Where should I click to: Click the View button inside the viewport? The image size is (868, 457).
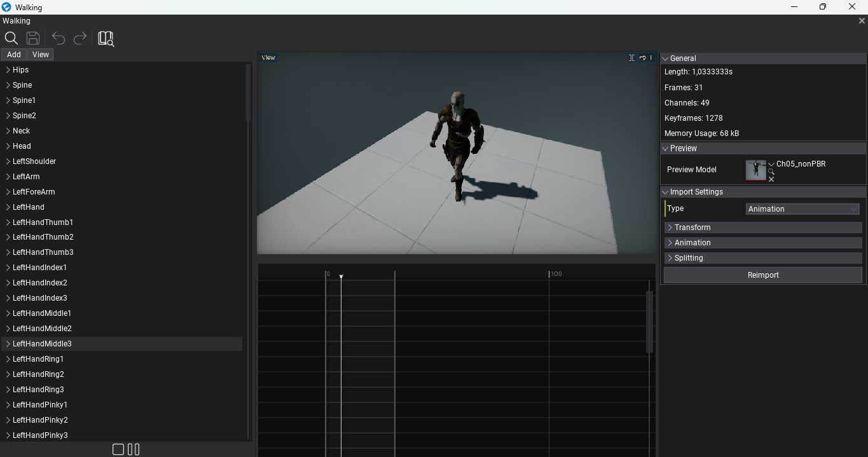point(267,57)
